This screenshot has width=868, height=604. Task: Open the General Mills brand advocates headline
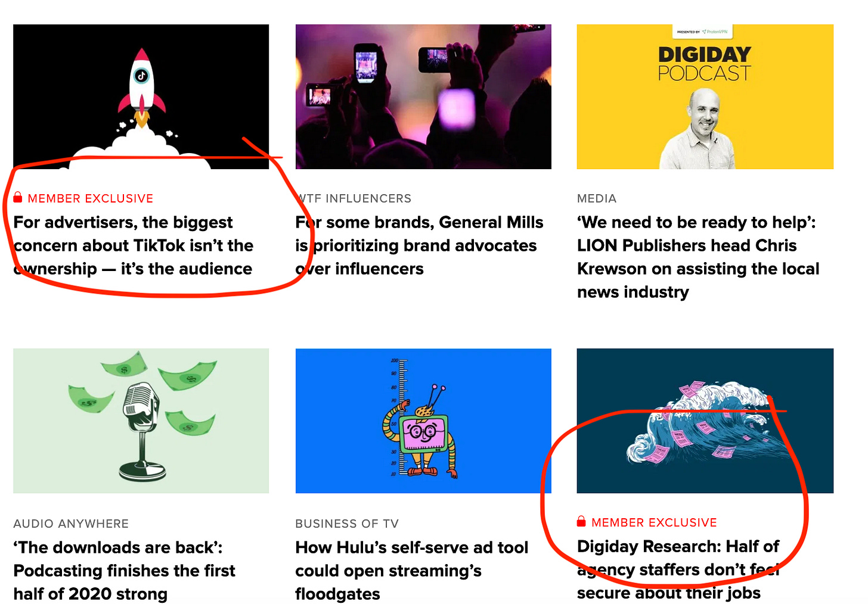pyautogui.click(x=419, y=245)
